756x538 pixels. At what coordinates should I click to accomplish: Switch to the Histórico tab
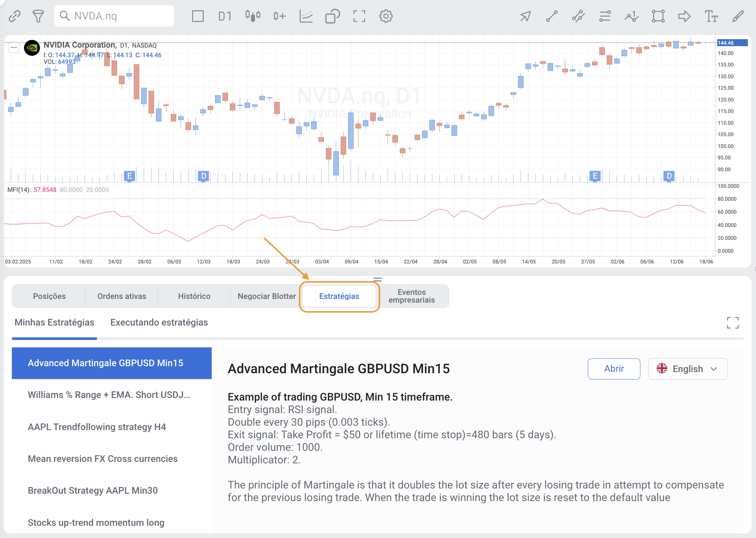pyautogui.click(x=194, y=296)
